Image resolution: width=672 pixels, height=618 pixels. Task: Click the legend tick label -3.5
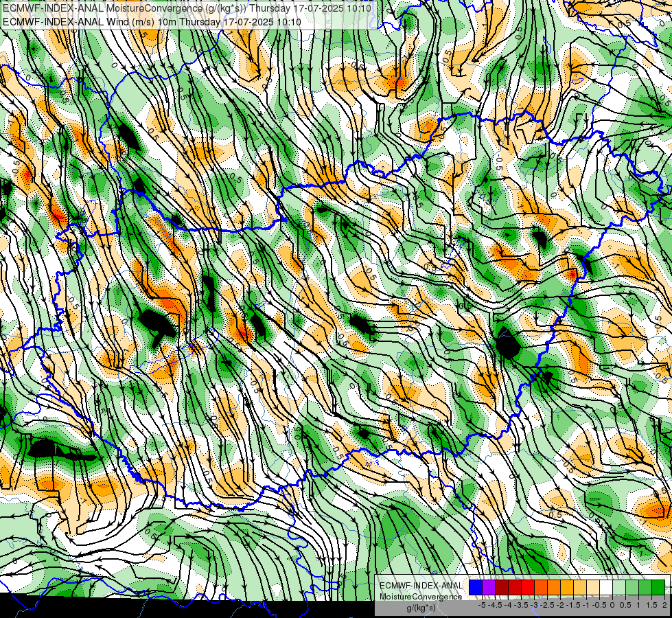click(x=521, y=605)
